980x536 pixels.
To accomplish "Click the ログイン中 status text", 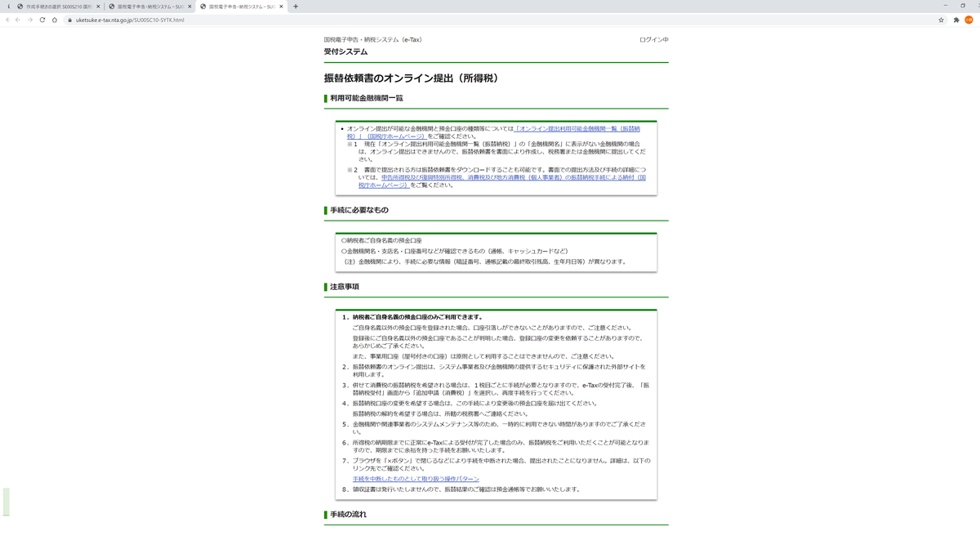I will coord(653,39).
